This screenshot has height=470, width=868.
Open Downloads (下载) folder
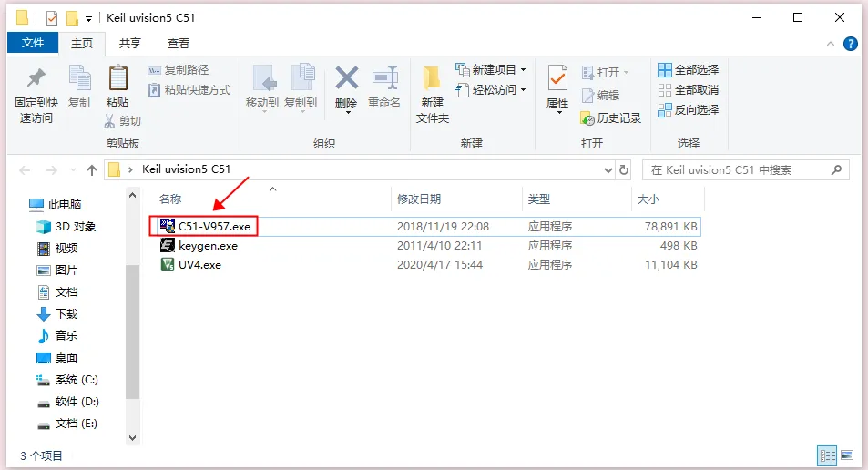coord(57,314)
